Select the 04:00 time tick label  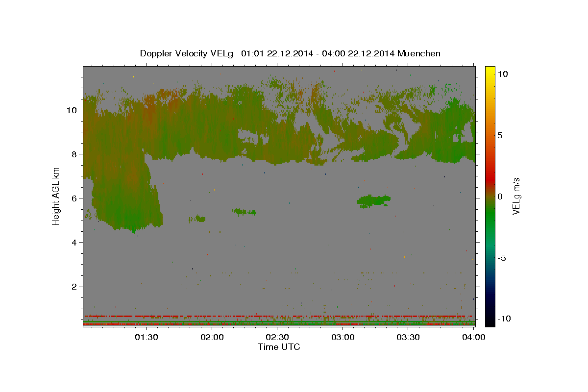[474, 337]
